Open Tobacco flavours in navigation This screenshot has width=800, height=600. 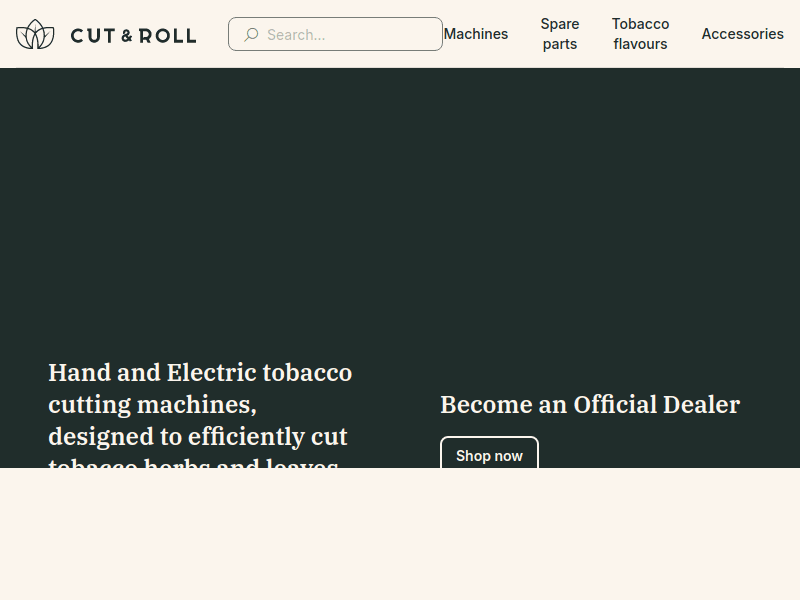pyautogui.click(x=640, y=34)
